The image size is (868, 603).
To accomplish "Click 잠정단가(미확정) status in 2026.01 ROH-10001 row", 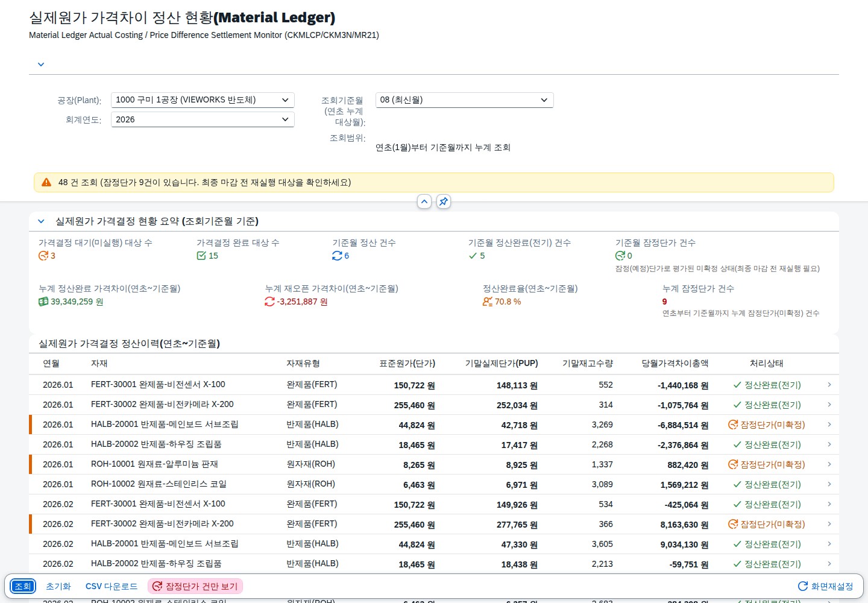I will (x=767, y=464).
